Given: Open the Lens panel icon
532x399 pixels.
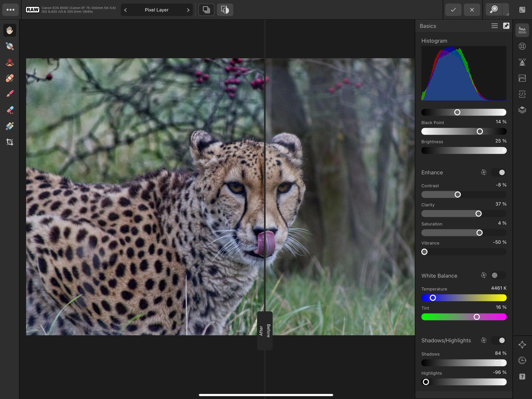Looking at the screenshot, I should click(x=522, y=46).
